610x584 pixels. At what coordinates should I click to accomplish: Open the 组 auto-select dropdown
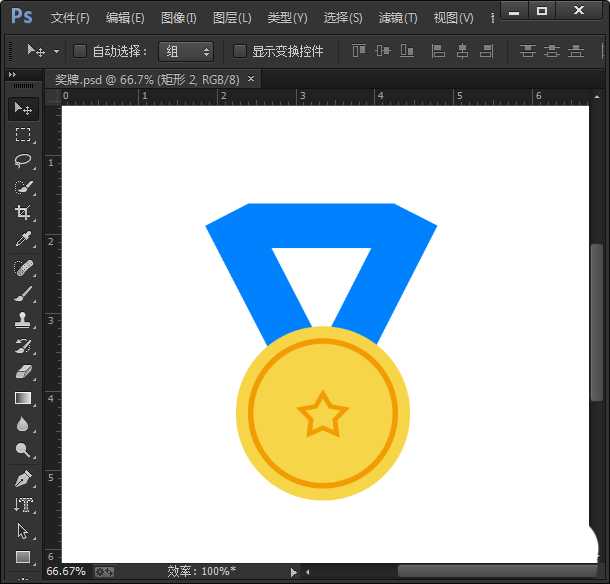[186, 51]
